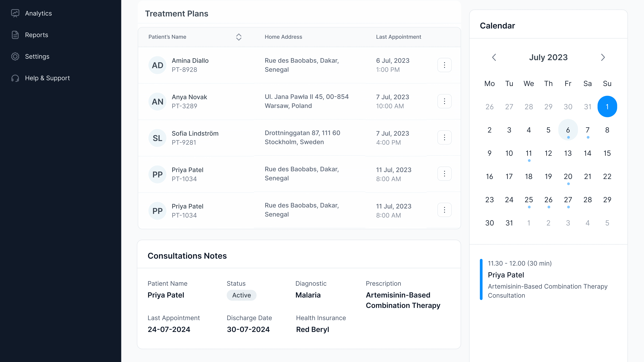Click the Active status badge
This screenshot has height=362, width=644.
[241, 295]
